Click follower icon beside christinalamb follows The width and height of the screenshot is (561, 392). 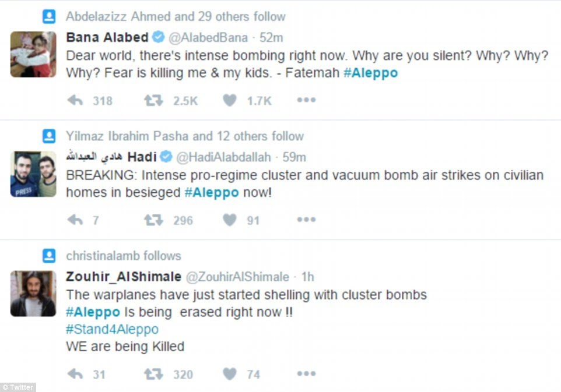coord(49,256)
